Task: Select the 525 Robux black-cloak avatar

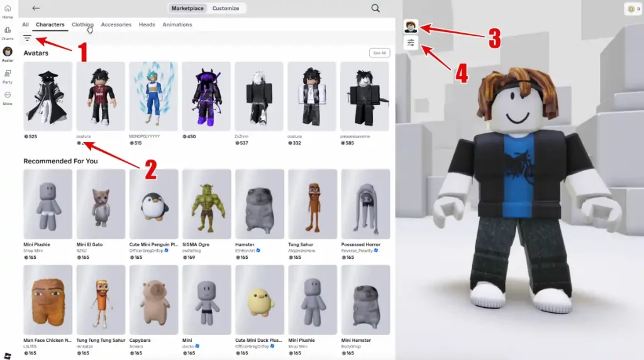Action: tap(48, 97)
